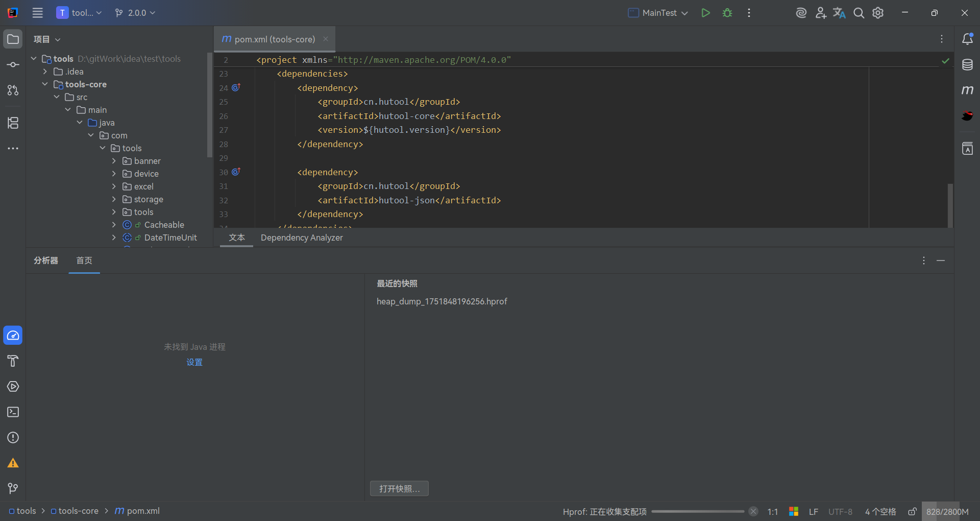Debug MainTest configuration

click(x=727, y=13)
